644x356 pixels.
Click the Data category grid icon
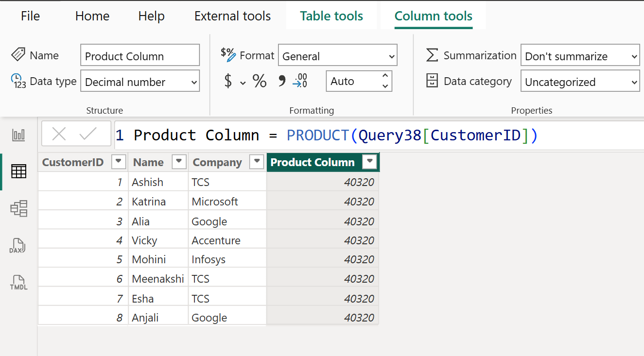[432, 81]
